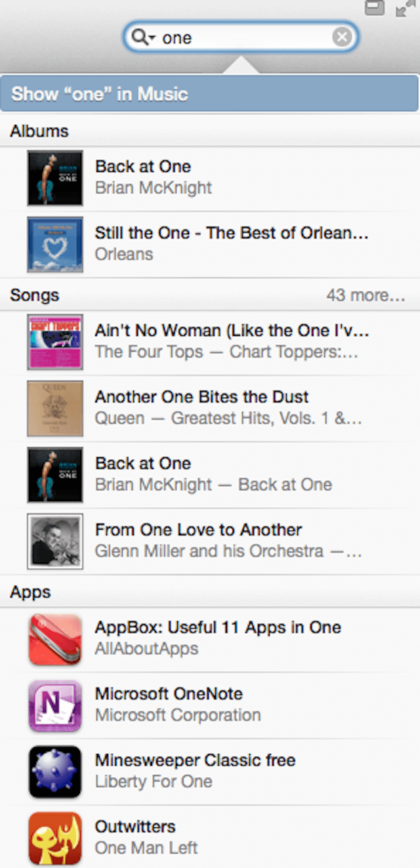Clear the search field text
Image resolution: width=420 pixels, height=868 pixels.
[341, 37]
